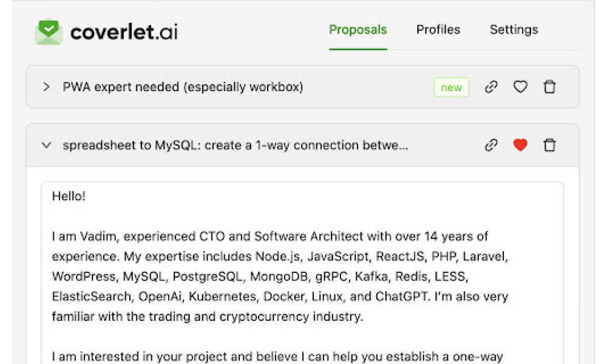The height and width of the screenshot is (364, 607).
Task: Click the coverlet.ai green envelope logo
Action: [x=49, y=32]
